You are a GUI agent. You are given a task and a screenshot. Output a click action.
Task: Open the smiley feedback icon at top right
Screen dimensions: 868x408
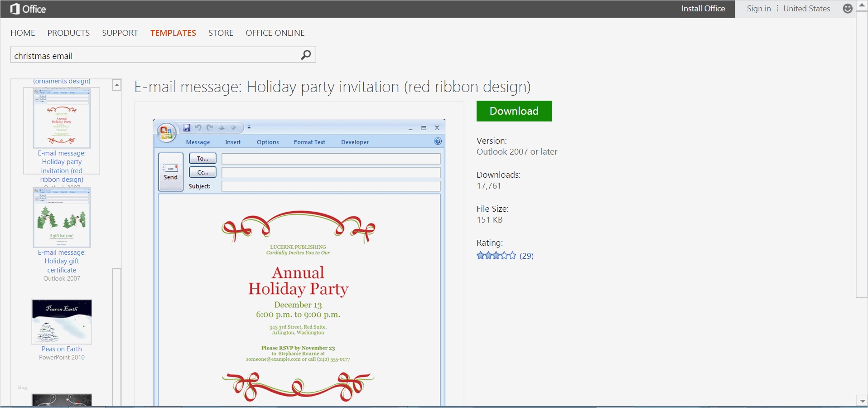[x=847, y=9]
